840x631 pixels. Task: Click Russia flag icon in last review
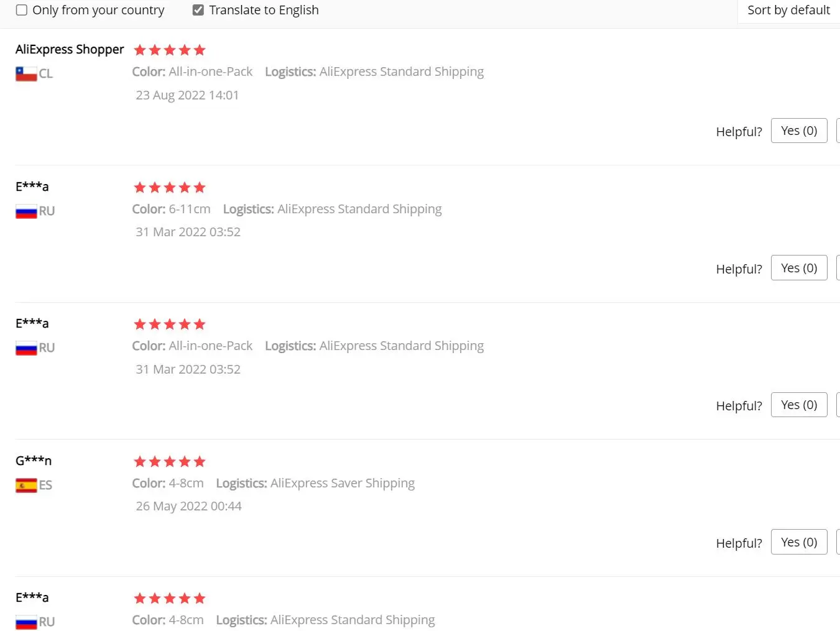pyautogui.click(x=26, y=622)
